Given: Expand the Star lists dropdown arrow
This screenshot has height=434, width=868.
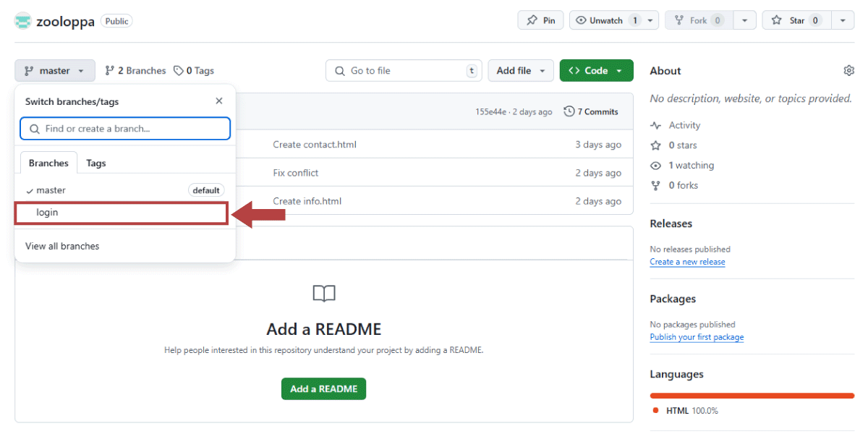Looking at the screenshot, I should coord(843,20).
